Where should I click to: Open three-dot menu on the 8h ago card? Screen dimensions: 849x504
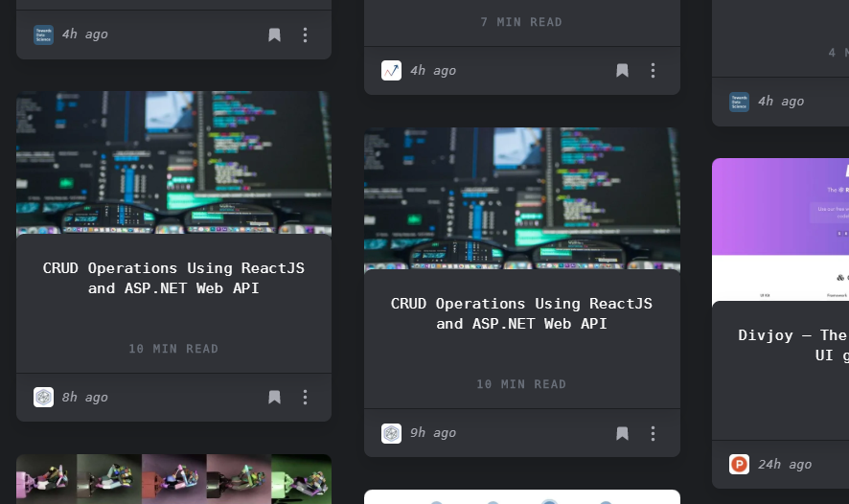pos(306,398)
